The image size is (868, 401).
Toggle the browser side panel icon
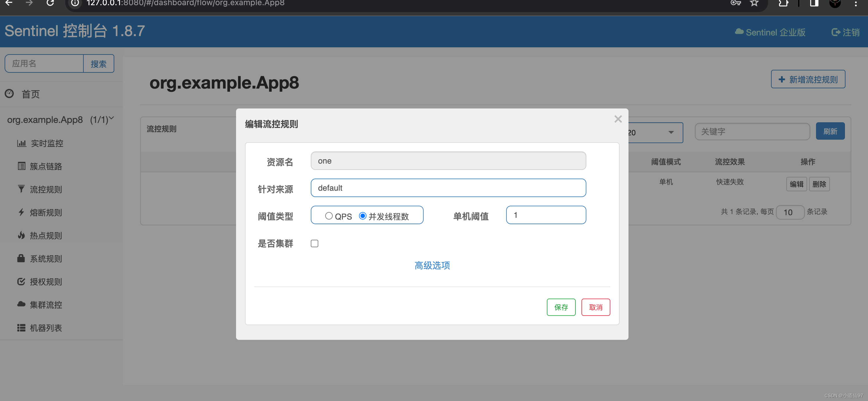(814, 3)
